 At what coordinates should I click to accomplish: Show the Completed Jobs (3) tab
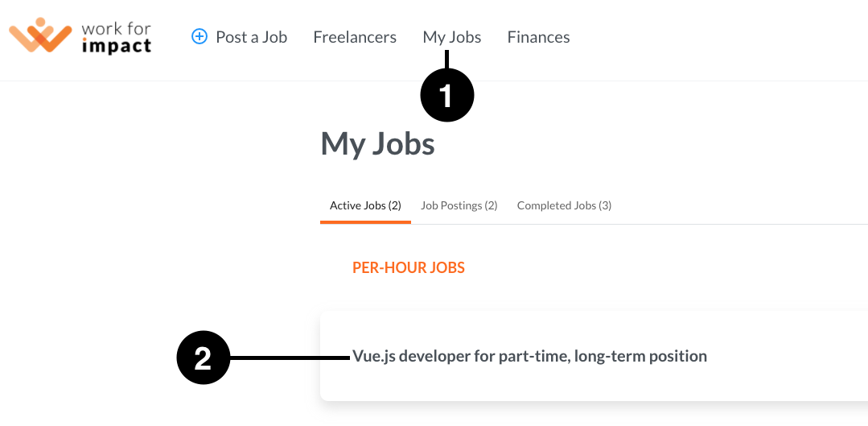point(564,205)
